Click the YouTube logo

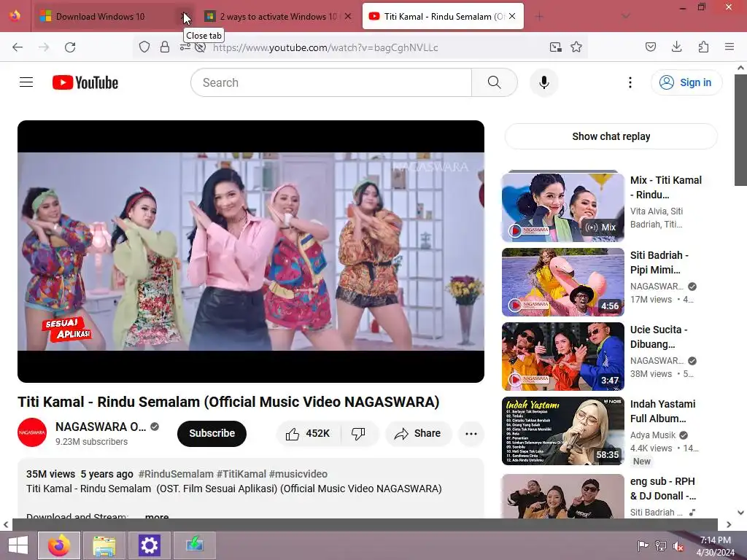(85, 82)
